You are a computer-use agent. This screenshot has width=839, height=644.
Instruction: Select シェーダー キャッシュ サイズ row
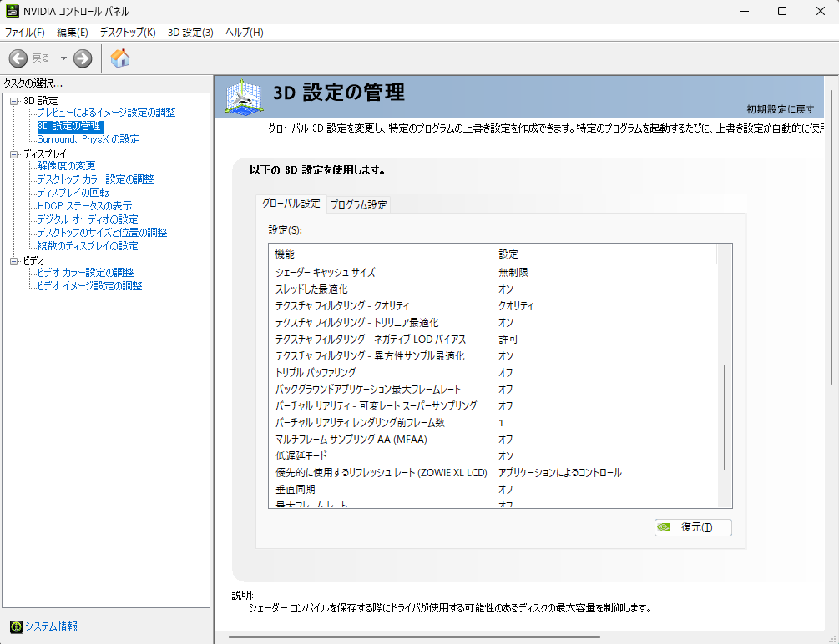coord(493,272)
